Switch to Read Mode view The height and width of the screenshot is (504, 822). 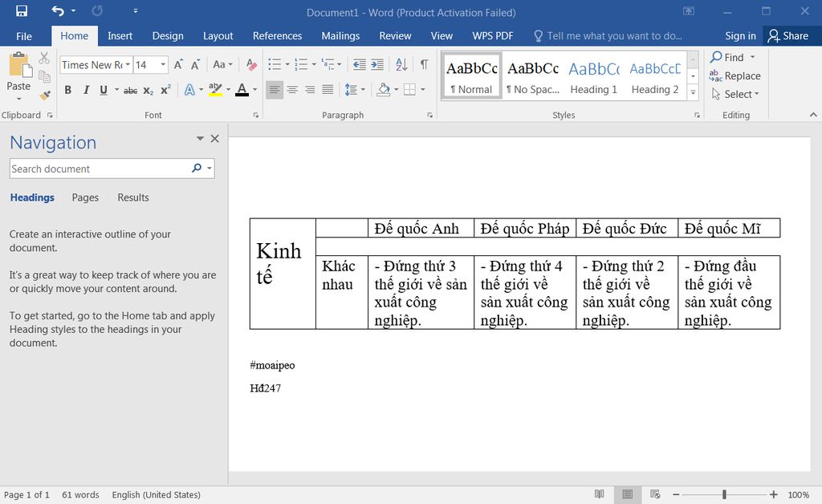pos(599,494)
